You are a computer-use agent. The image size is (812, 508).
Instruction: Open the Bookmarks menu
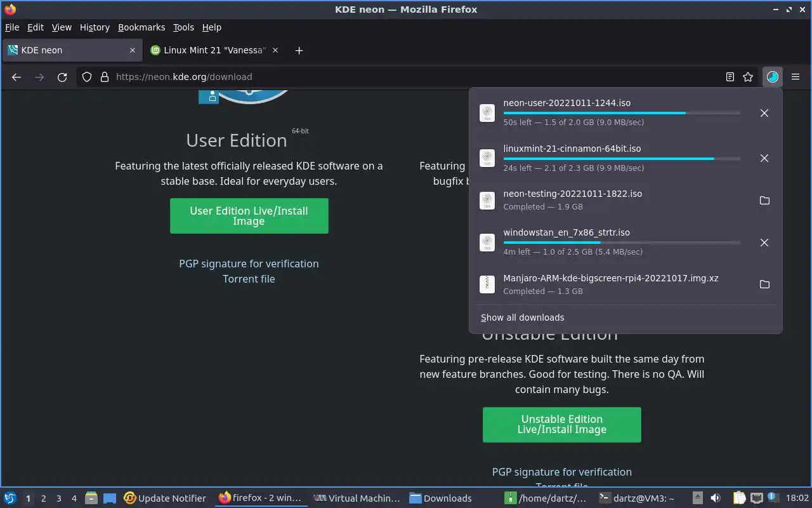(141, 27)
